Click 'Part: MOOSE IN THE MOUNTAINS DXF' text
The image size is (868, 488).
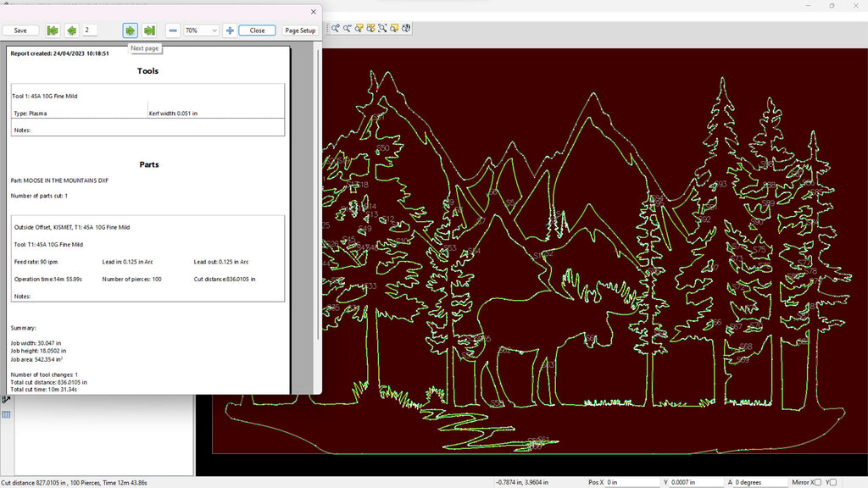60,180
